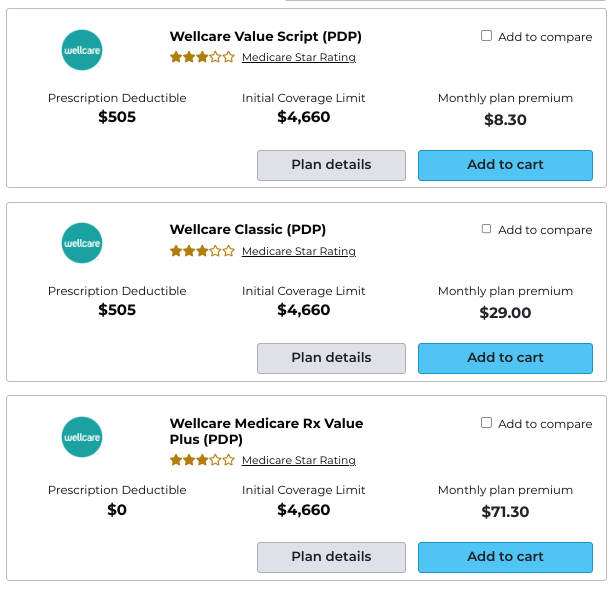The width and height of the screenshot is (616, 590).
Task: View Plan details for Rx Value Plus
Action: click(x=331, y=557)
